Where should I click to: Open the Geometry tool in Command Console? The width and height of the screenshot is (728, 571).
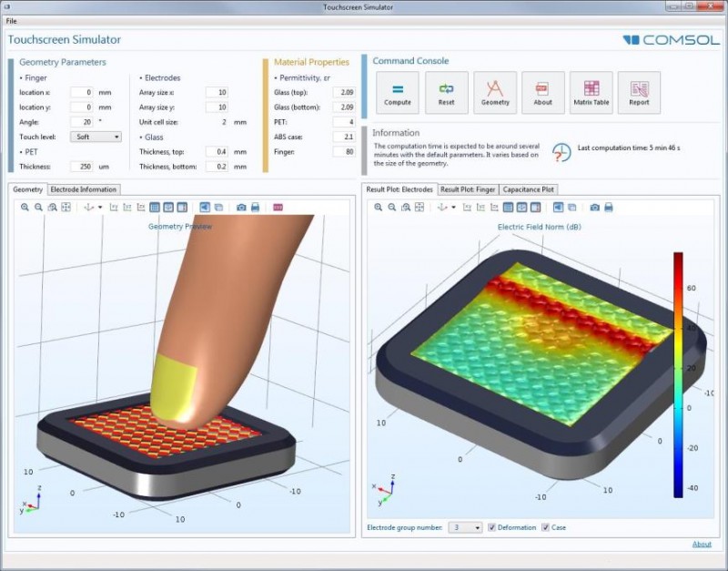pyautogui.click(x=494, y=91)
